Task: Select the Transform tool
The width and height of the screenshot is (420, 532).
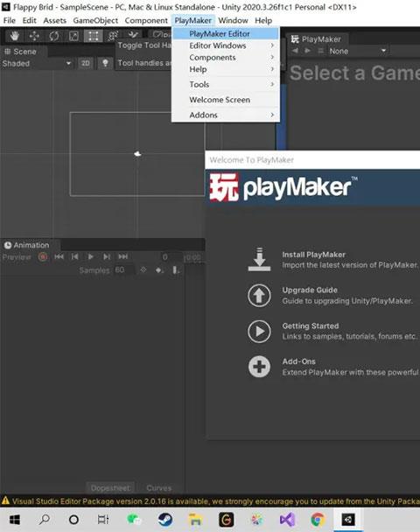Action: 113,36
